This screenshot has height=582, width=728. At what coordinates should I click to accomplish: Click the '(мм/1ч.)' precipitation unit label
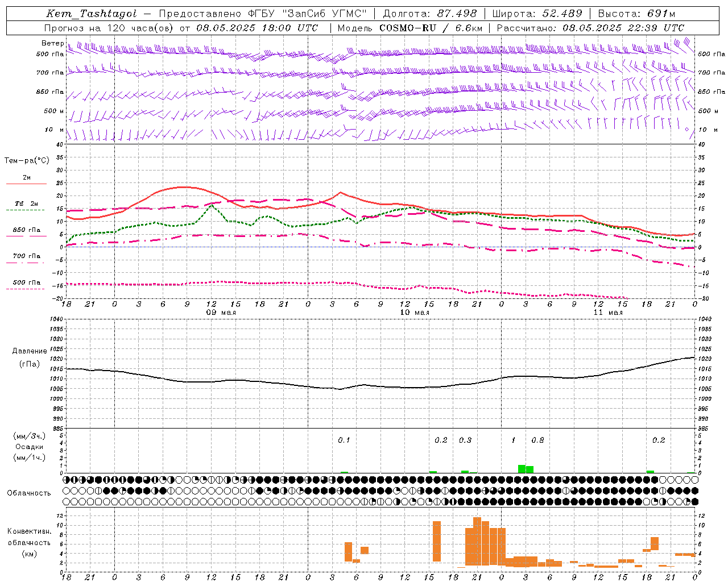click(30, 458)
